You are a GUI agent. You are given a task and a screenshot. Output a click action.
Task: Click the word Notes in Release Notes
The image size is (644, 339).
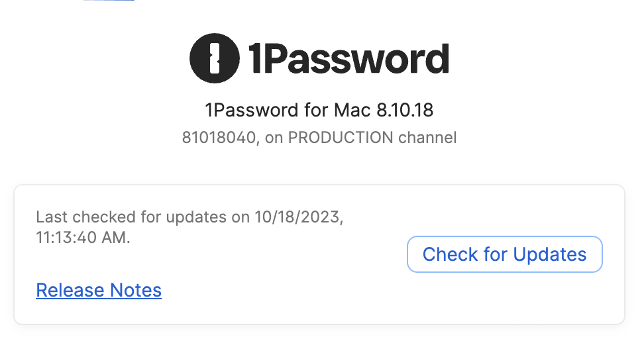[x=136, y=290]
